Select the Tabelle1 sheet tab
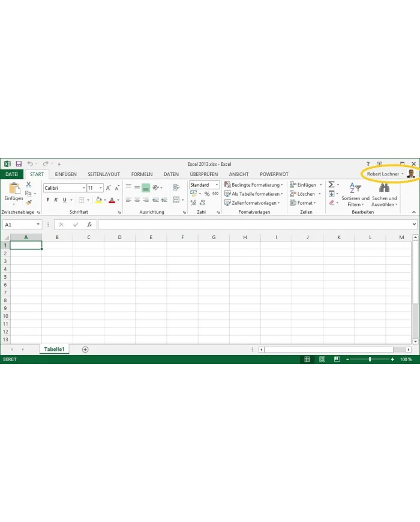420x522 pixels. click(54, 349)
